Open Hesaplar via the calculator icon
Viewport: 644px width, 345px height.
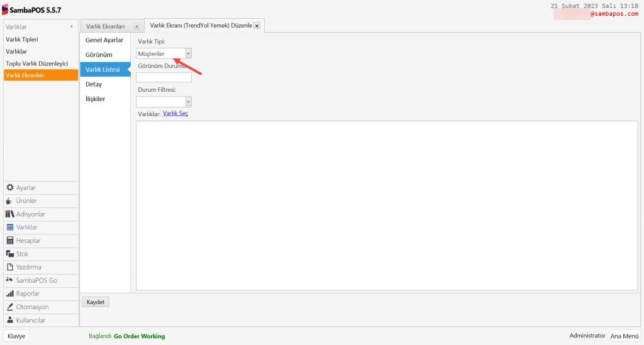pos(9,241)
